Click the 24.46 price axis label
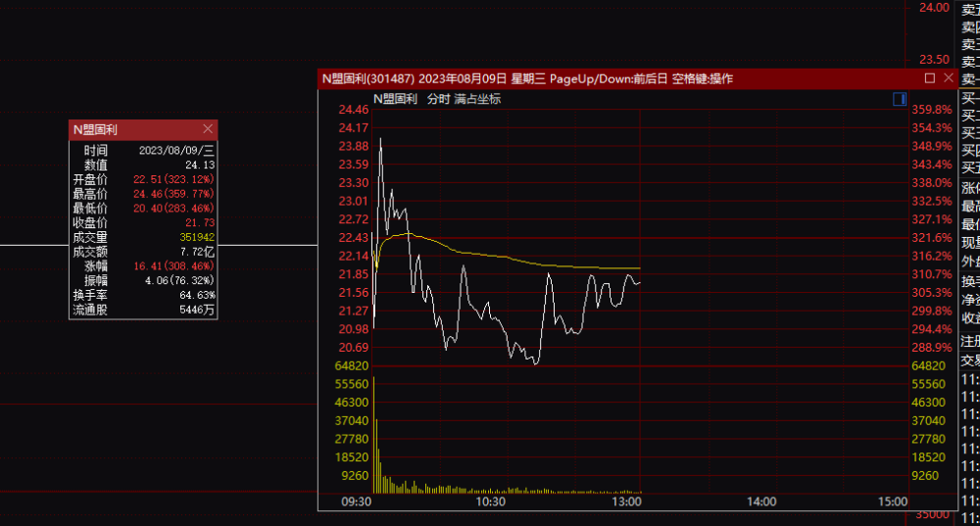The width and height of the screenshot is (980, 526). pos(354,110)
